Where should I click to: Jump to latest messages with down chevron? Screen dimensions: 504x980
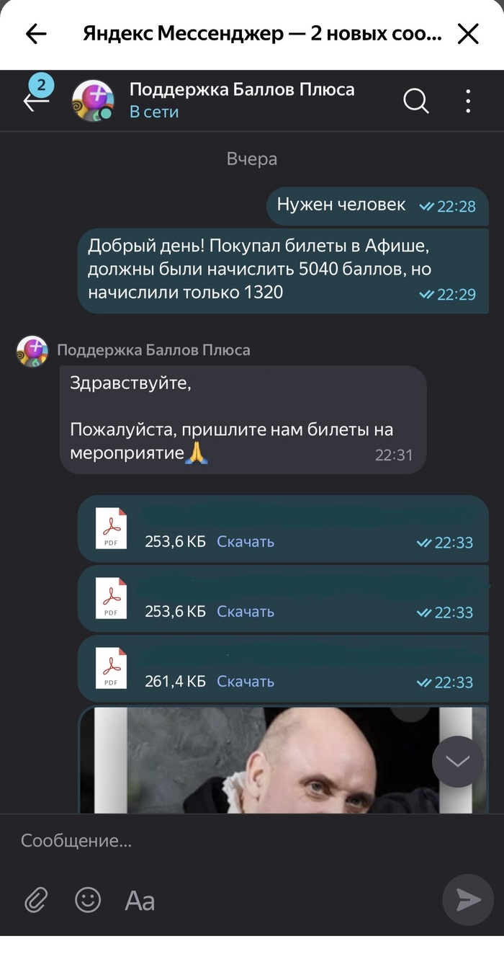click(x=458, y=762)
